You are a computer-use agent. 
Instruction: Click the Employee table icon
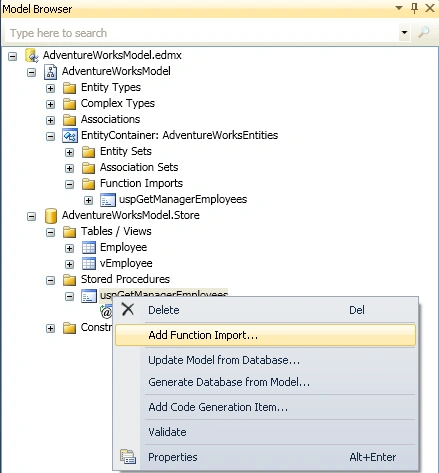(x=89, y=248)
